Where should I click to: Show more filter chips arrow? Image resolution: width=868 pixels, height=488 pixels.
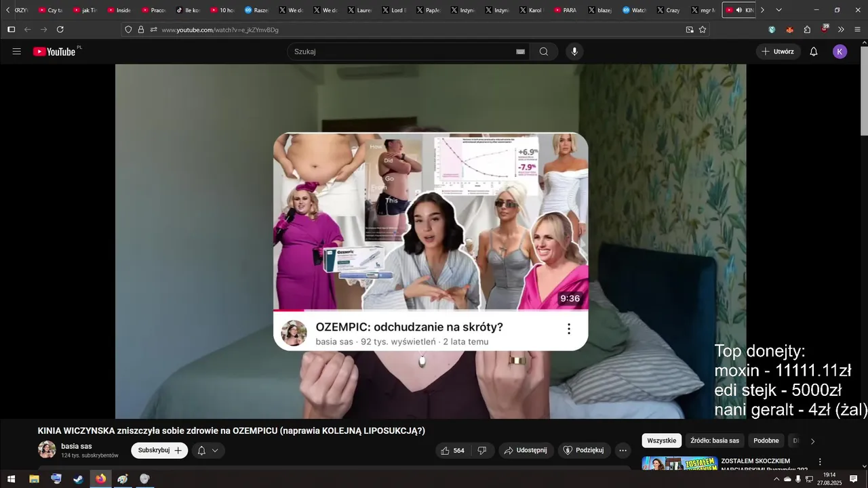(x=812, y=441)
